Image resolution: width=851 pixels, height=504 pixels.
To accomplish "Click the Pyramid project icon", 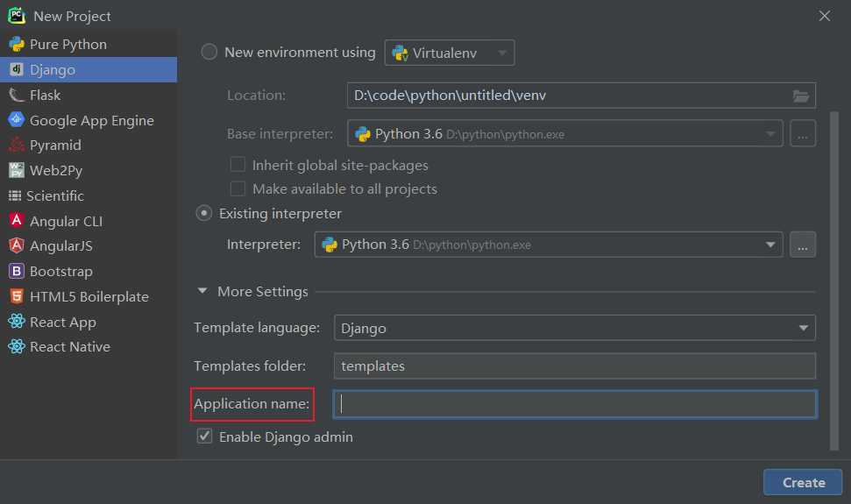I will [x=17, y=145].
